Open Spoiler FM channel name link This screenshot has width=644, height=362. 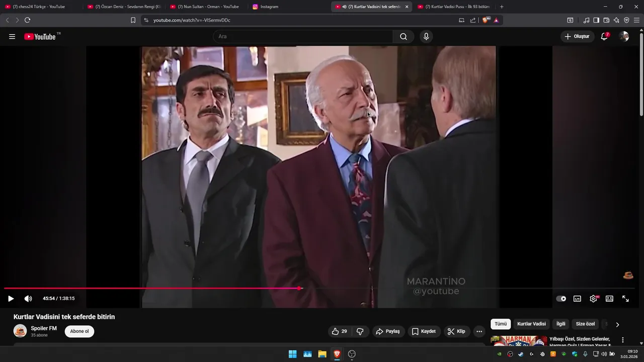[x=44, y=328]
